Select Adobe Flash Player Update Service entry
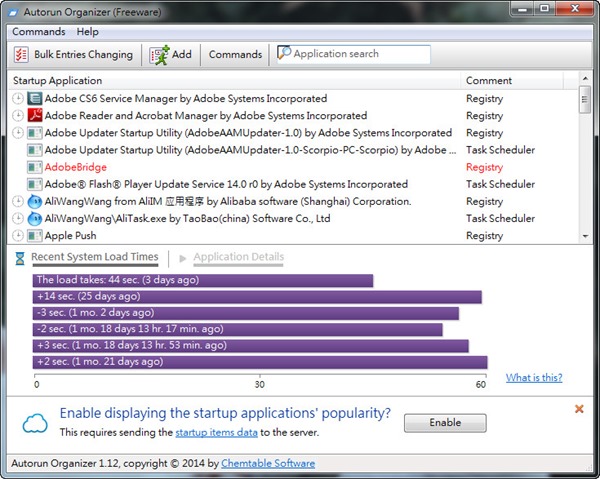Viewport: 600px width, 479px height. (x=226, y=184)
